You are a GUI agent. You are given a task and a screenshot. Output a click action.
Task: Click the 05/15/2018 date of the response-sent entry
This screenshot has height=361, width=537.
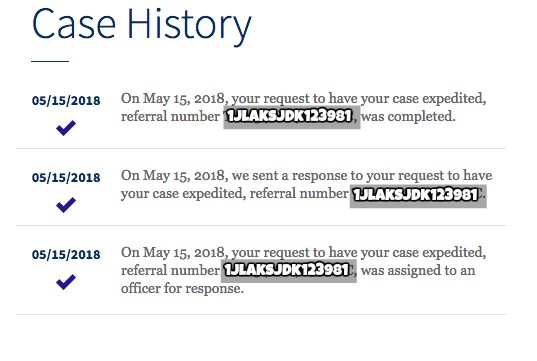pyautogui.click(x=66, y=178)
